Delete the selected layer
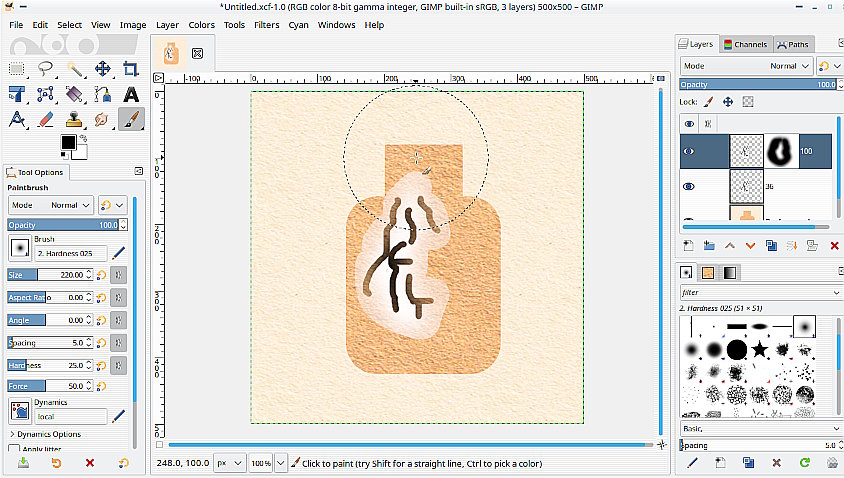844x478 pixels. [x=834, y=245]
